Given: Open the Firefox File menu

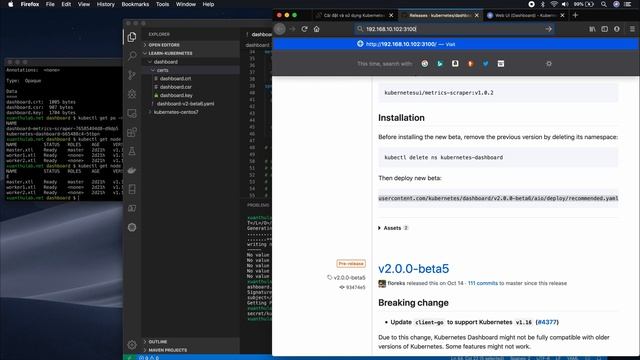Looking at the screenshot, I should (x=50, y=4).
